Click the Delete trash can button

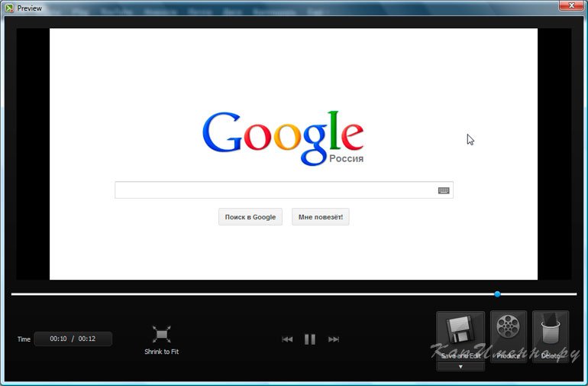click(x=551, y=336)
